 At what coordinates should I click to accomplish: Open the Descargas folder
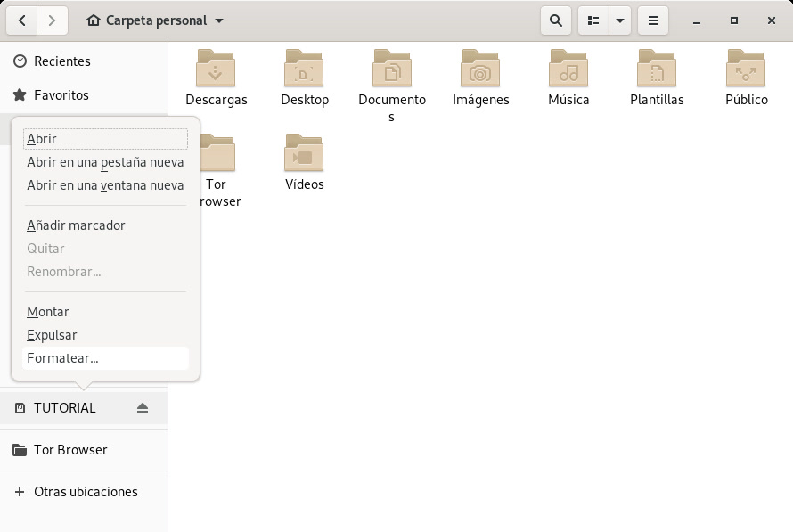click(x=216, y=70)
